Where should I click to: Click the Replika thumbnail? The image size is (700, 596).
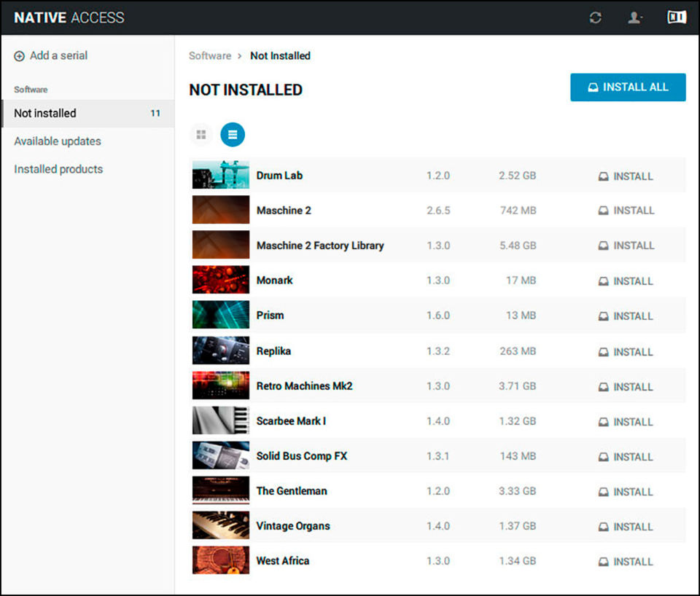(x=220, y=351)
